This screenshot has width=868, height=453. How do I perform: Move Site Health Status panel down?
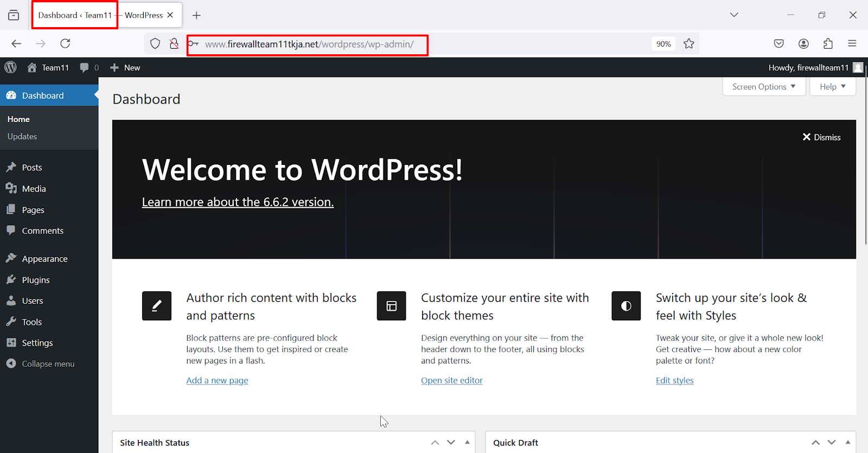(451, 443)
